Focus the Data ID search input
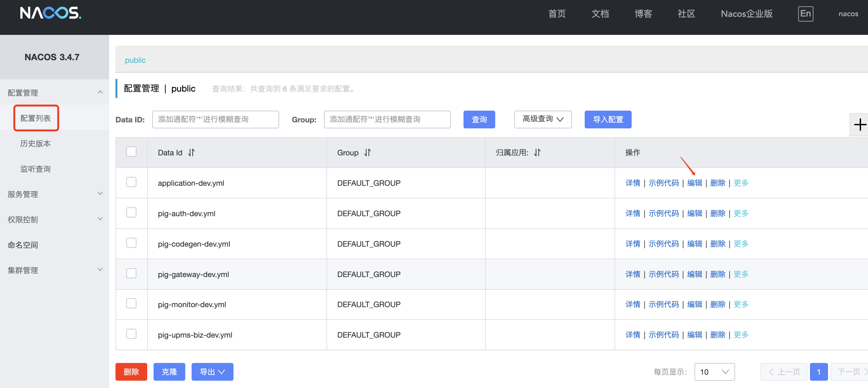868x388 pixels. [x=216, y=119]
